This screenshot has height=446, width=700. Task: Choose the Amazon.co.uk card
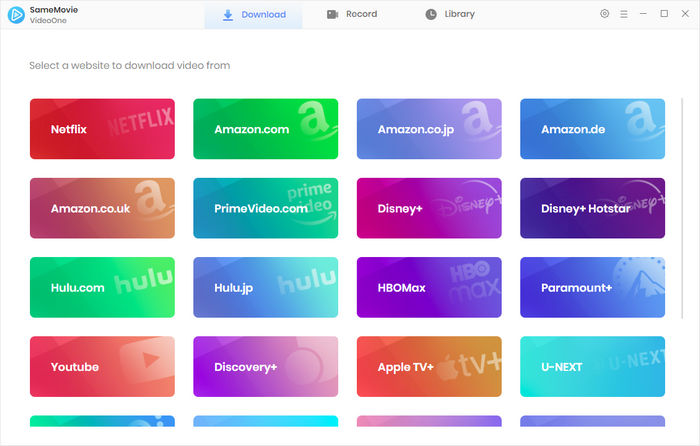102,208
